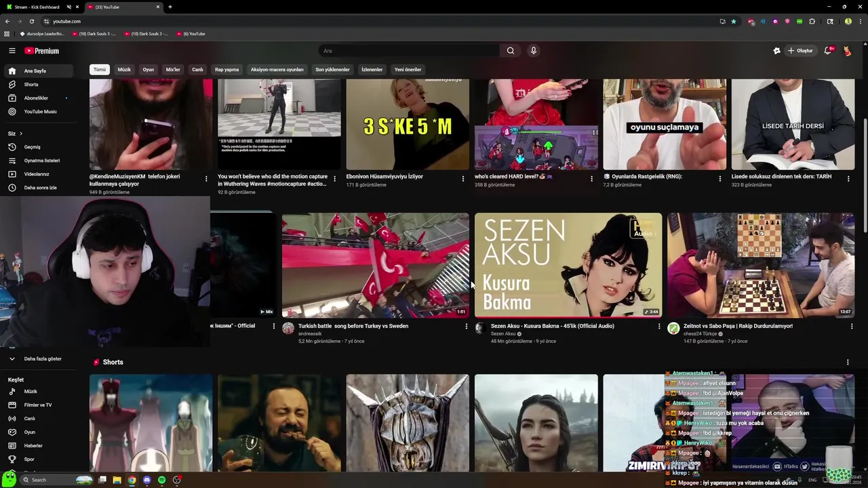This screenshot has height=488, width=868.
Task: Focus the Ara search field
Action: point(410,51)
